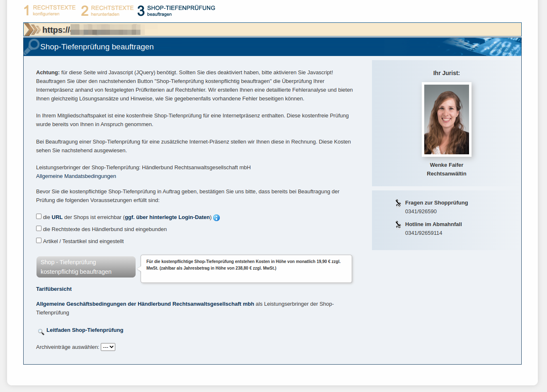Open the Leitfaden Shop-Tiefenprüfung link

coord(85,330)
